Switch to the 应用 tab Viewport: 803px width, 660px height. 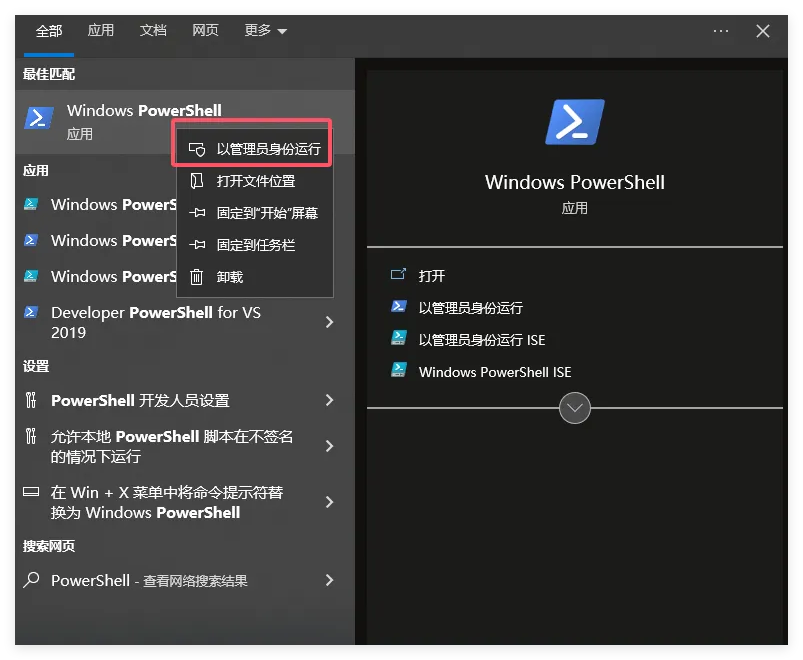101,31
